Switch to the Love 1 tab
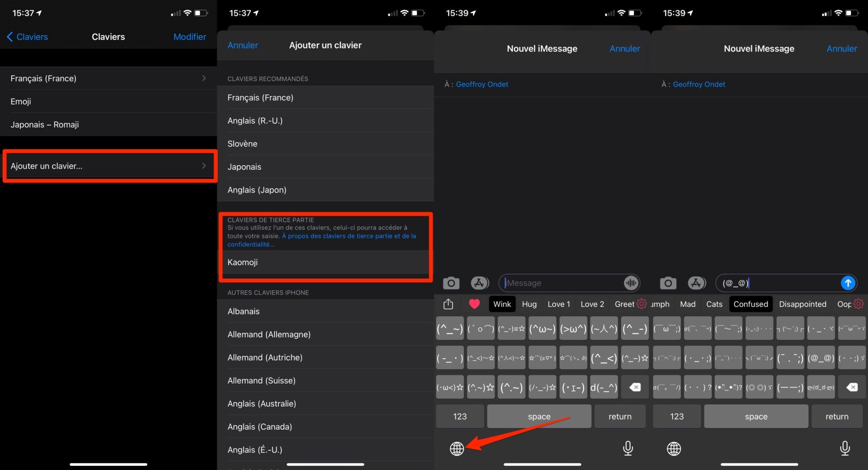Screen dimensions: 868x470 (559, 304)
